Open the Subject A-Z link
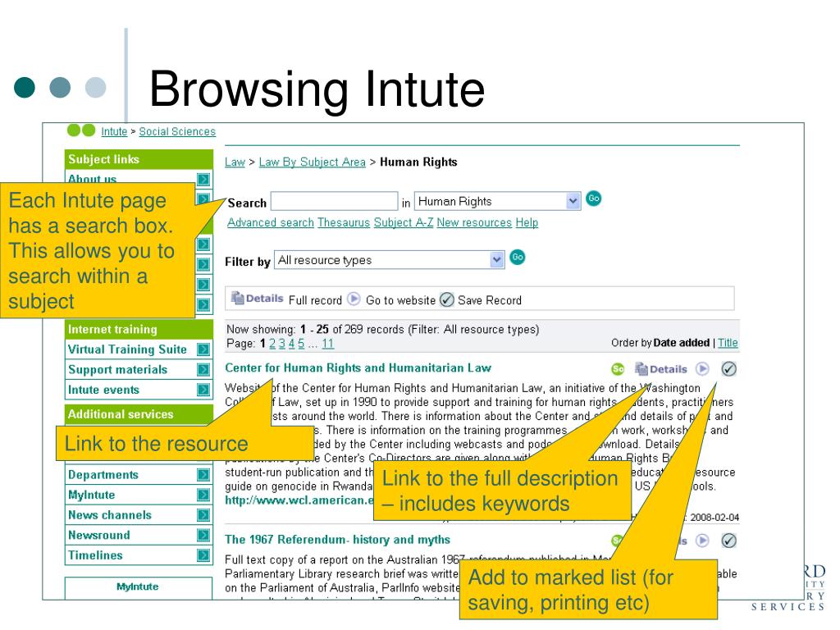Screen dimensions: 840x630 [404, 222]
